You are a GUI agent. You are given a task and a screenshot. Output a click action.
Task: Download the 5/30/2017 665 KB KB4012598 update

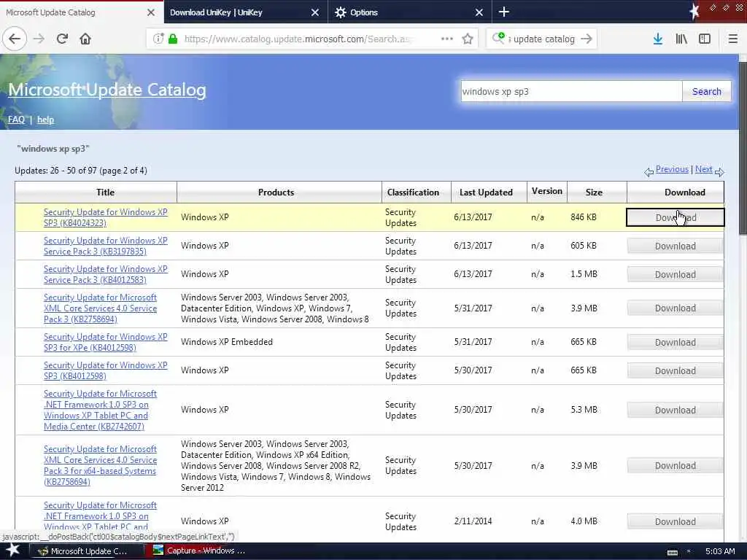pyautogui.click(x=675, y=371)
